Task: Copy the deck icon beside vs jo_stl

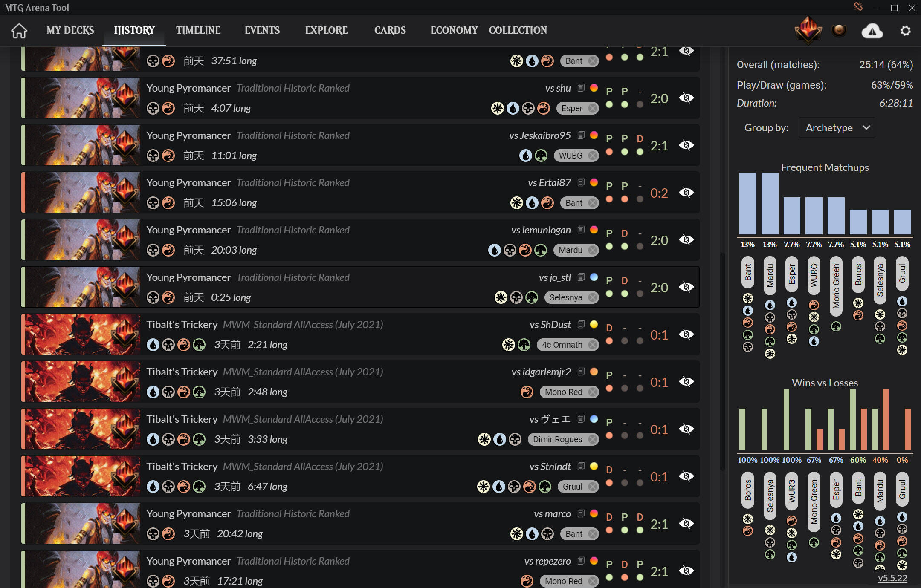Action: 581,277
